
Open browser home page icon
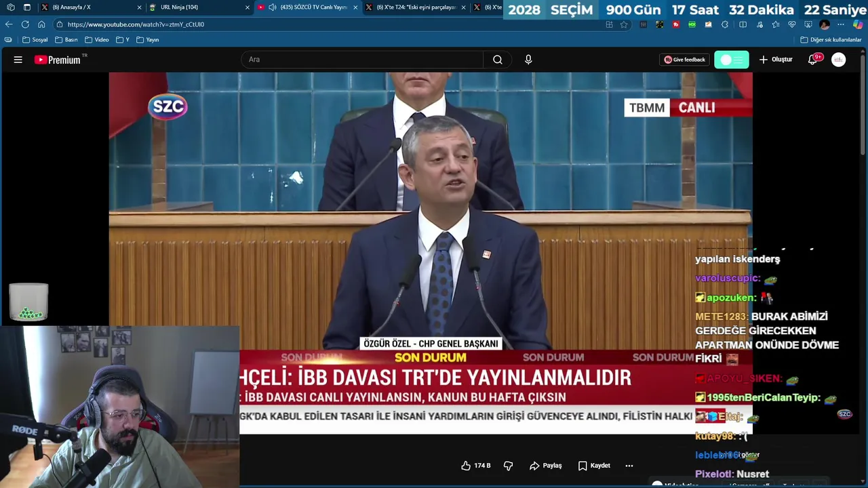[x=41, y=24]
